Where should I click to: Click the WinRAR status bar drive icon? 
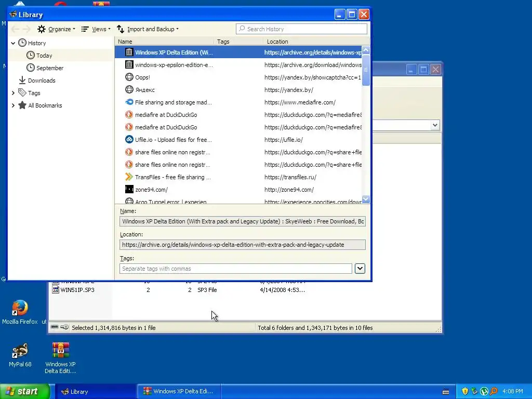[54, 327]
